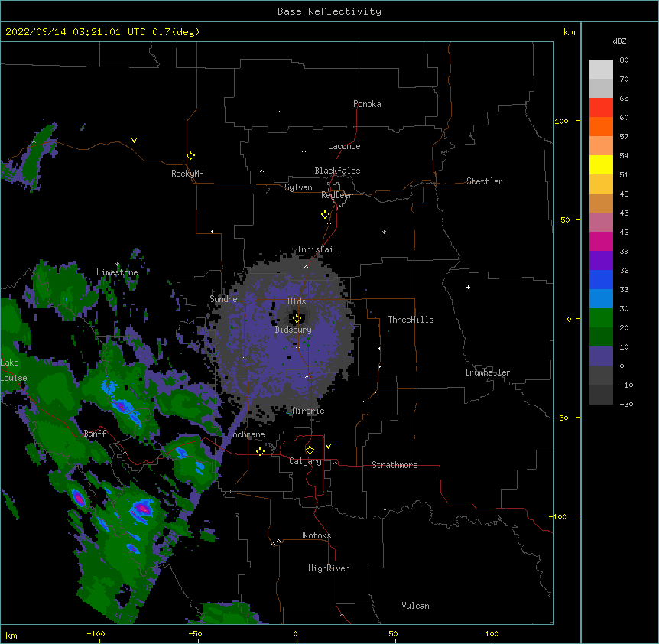The height and width of the screenshot is (644, 659).
Task: Click the yellow diamond marker near Cochrane
Action: coord(260,451)
